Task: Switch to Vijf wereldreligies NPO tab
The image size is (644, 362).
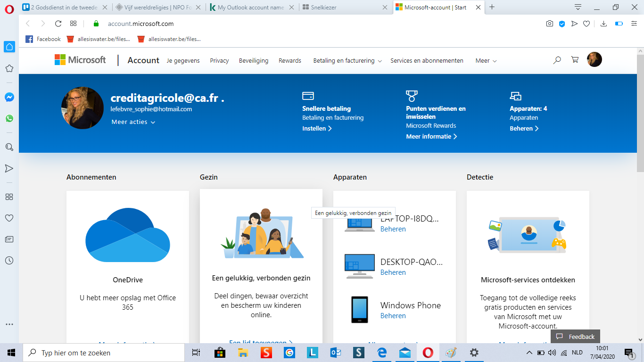Action: (x=159, y=7)
